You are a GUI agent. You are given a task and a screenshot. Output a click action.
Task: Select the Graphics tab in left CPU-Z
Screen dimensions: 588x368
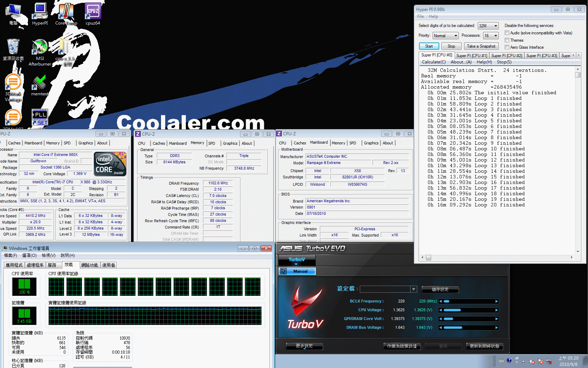(x=85, y=143)
